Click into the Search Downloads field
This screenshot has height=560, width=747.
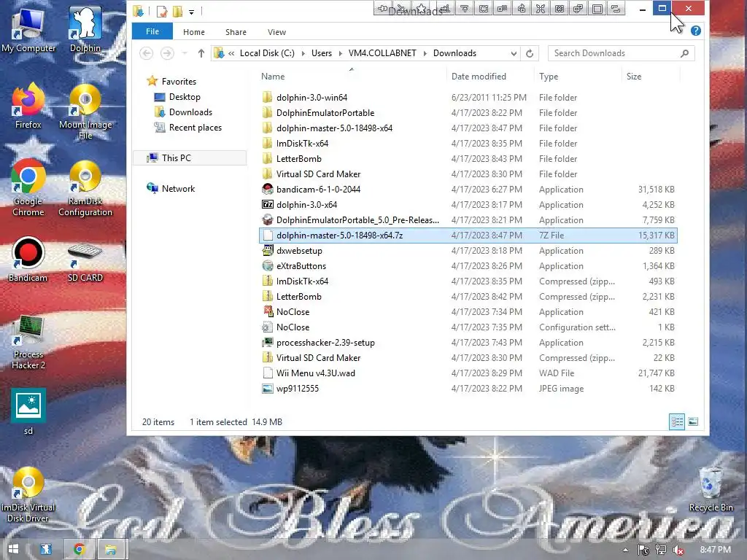tap(614, 53)
